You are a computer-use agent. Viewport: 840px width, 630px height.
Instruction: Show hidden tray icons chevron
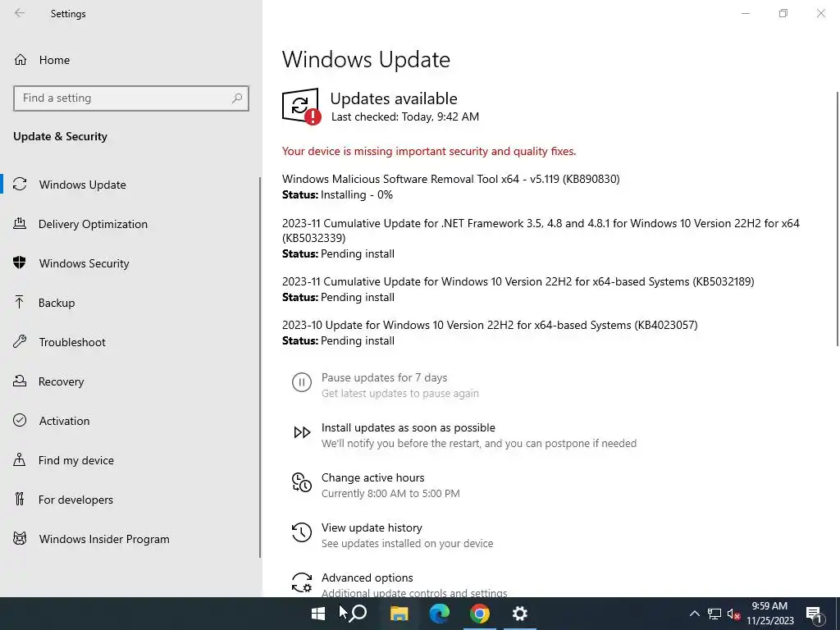tap(694, 614)
